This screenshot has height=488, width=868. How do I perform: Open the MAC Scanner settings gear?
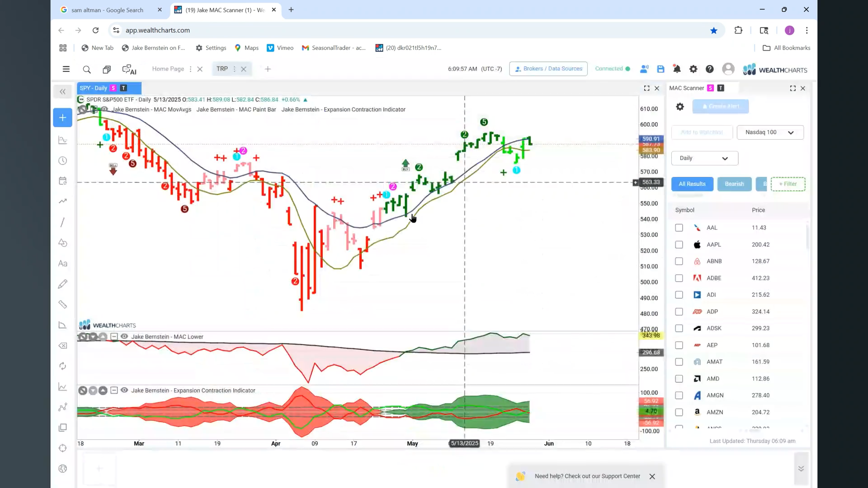680,107
